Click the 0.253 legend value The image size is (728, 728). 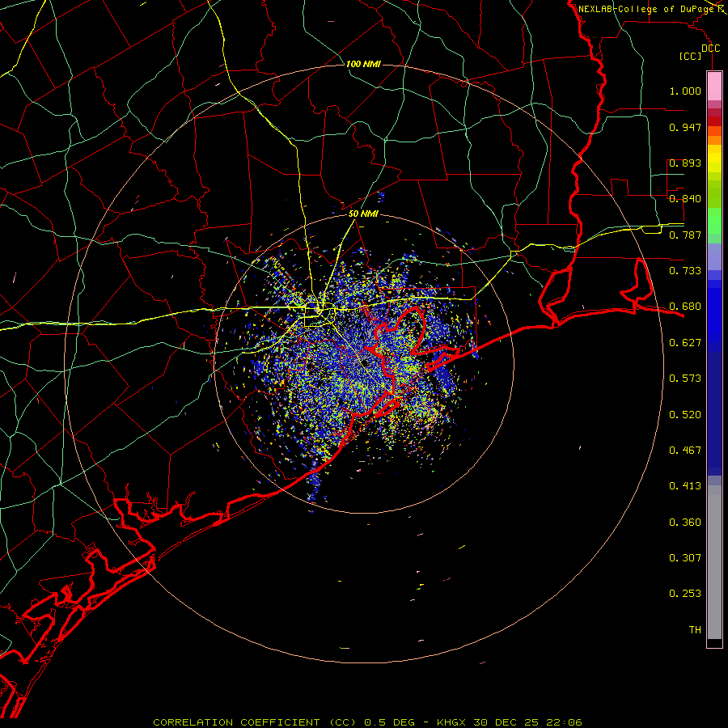(685, 594)
